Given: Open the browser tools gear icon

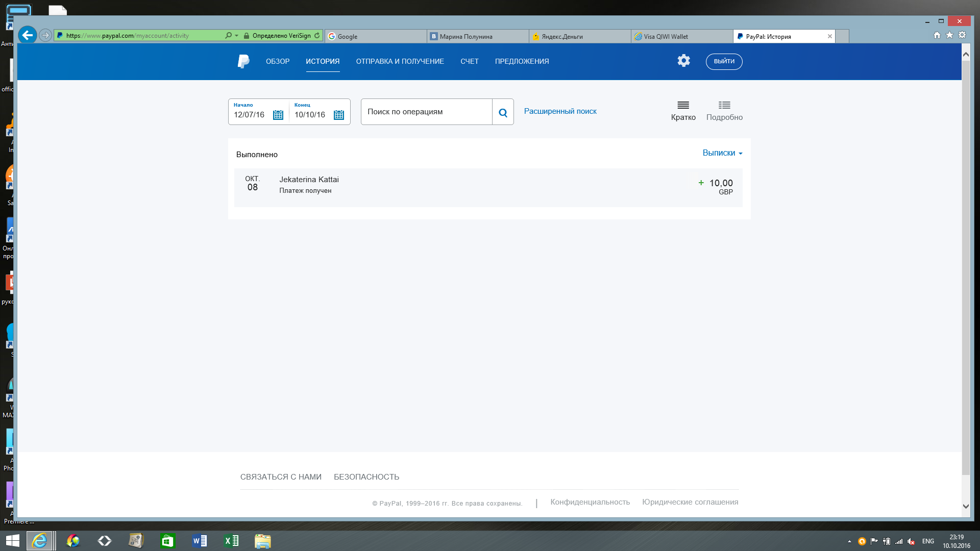Looking at the screenshot, I should [962, 35].
